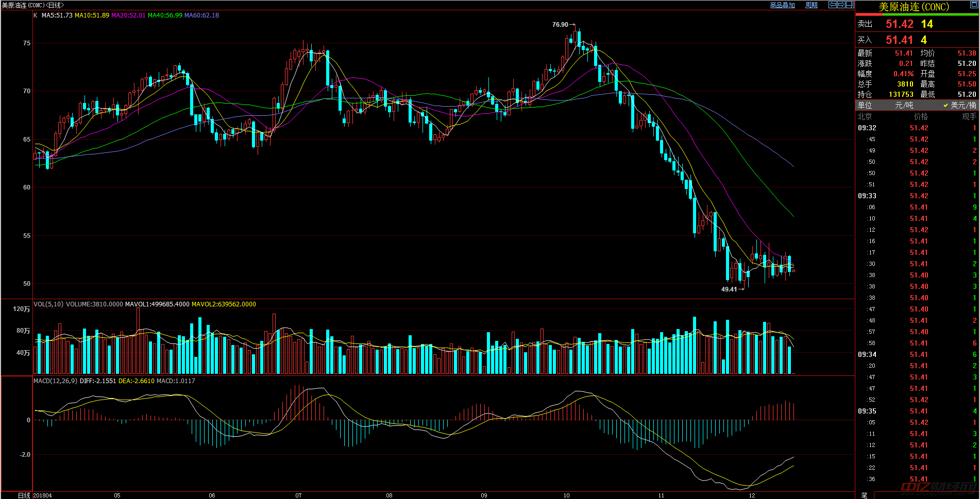The image size is (980, 499).
Task: Jump to month 09 on the date axis
Action: click(484, 495)
